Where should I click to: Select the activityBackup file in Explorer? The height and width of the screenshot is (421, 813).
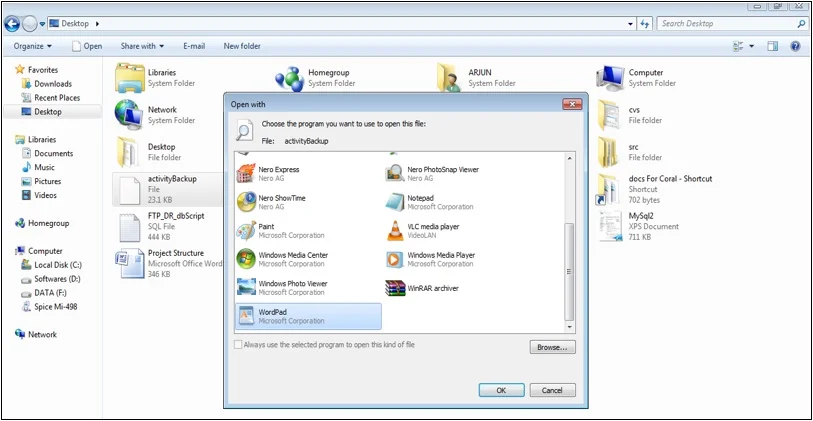click(x=167, y=189)
